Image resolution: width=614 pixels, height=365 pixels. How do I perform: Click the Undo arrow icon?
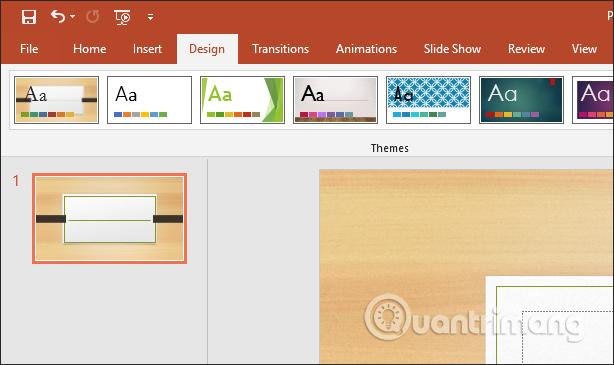[x=58, y=16]
